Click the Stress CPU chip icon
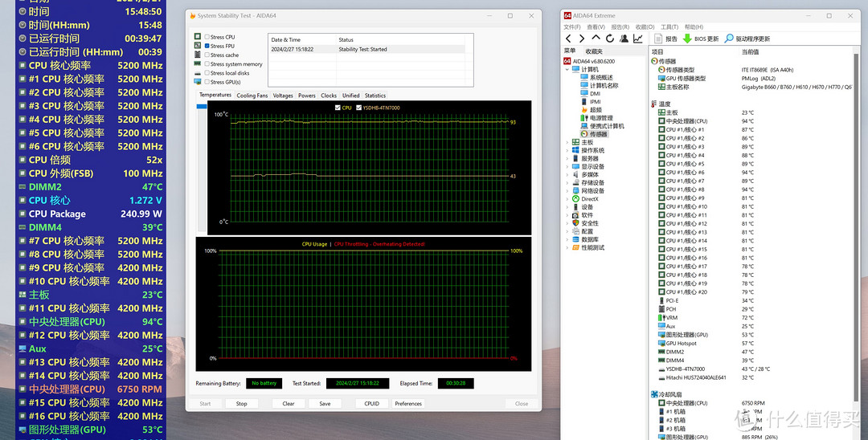The width and height of the screenshot is (868, 440). pos(198,36)
